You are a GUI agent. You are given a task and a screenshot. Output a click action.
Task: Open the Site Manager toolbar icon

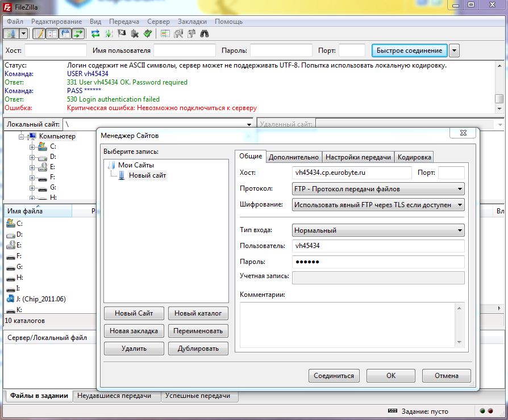(11, 33)
